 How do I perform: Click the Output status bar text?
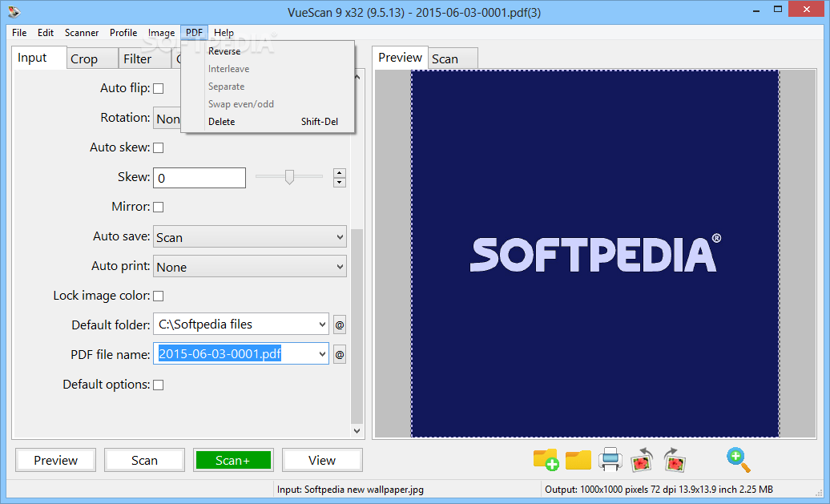click(x=659, y=490)
